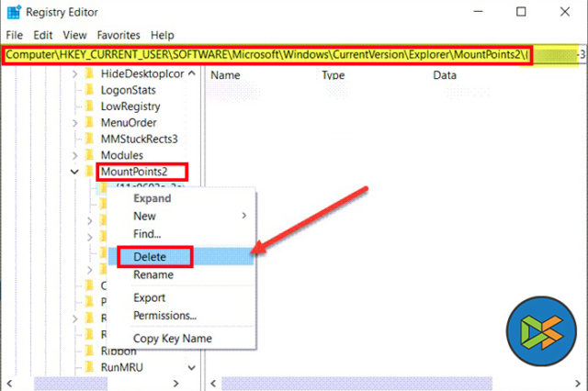Viewport: 588px width, 391px height.
Task: Select the LowRegistry folder icon
Action: click(90, 106)
